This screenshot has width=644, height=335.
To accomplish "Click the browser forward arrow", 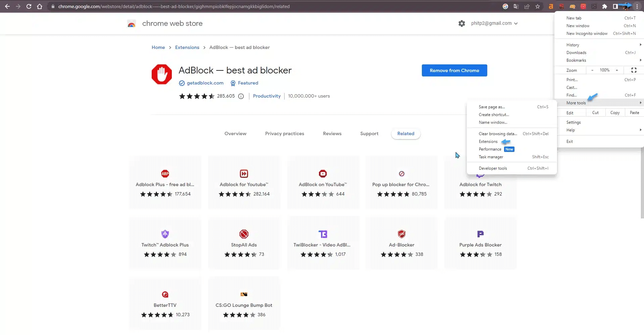I will pyautogui.click(x=18, y=6).
